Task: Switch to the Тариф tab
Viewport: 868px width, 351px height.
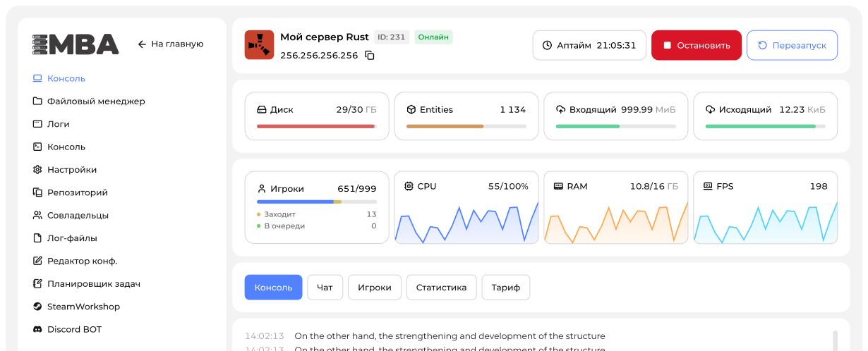Action: 505,288
